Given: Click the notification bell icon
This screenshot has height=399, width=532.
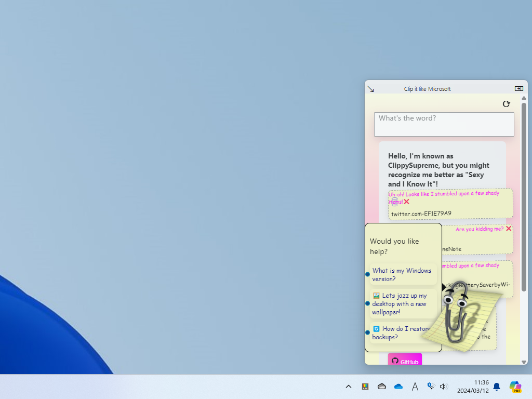Looking at the screenshot, I should point(497,387).
